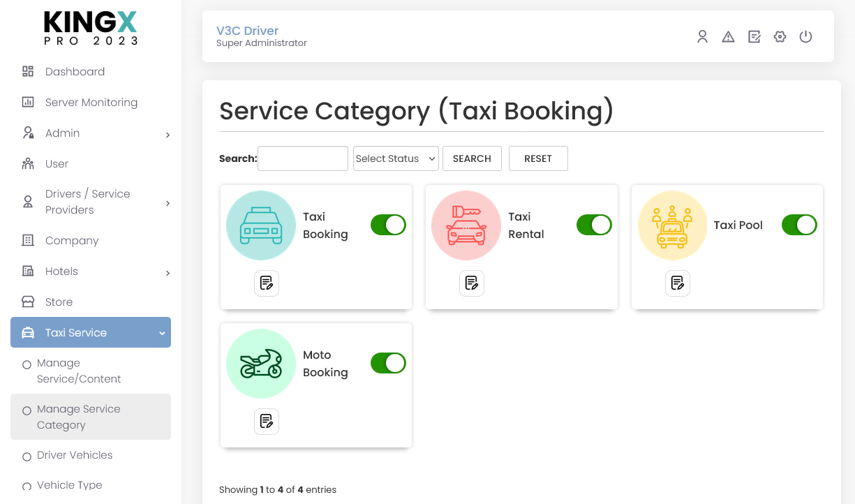Click the power logout icon
855x504 pixels.
805,37
